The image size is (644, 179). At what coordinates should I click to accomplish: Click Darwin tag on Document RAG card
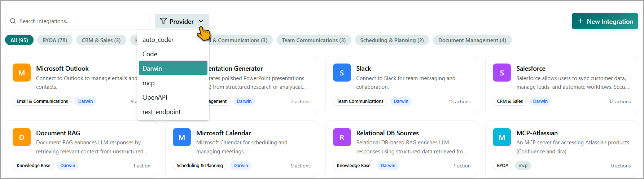tap(68, 166)
